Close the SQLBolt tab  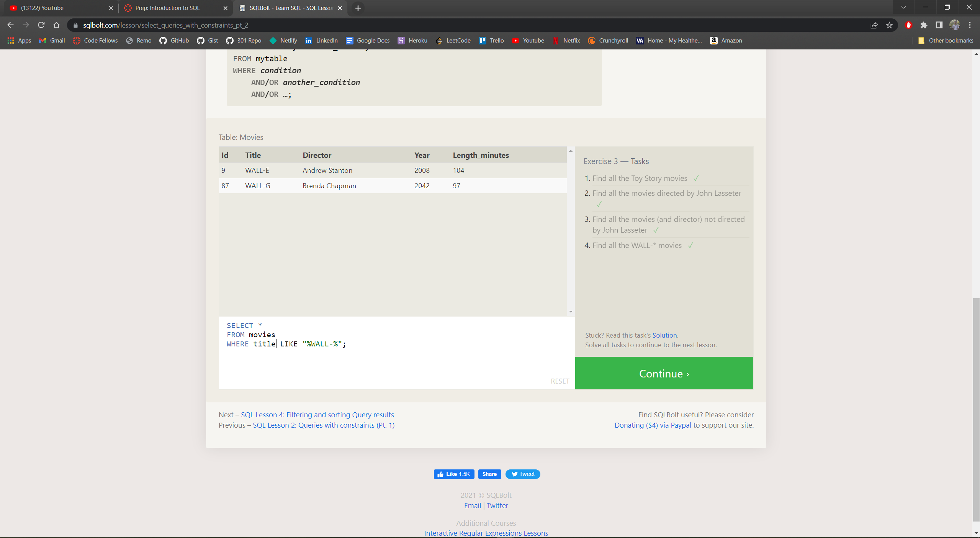pos(340,8)
